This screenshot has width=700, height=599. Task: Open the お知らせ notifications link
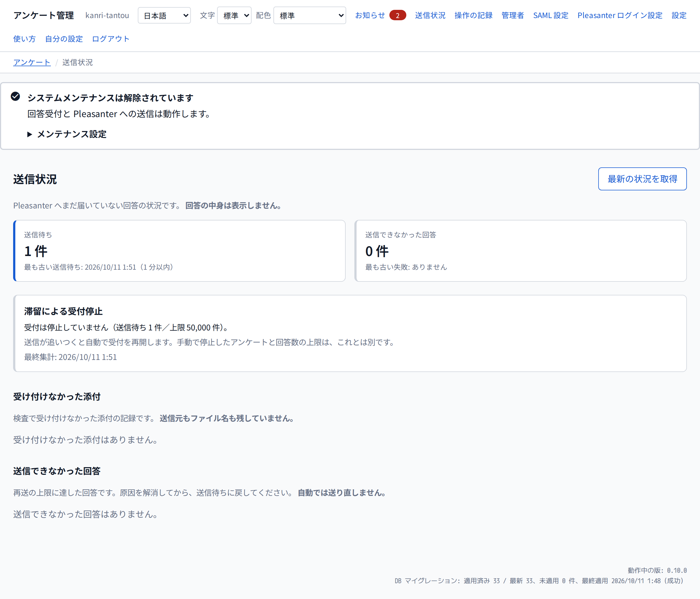(370, 16)
